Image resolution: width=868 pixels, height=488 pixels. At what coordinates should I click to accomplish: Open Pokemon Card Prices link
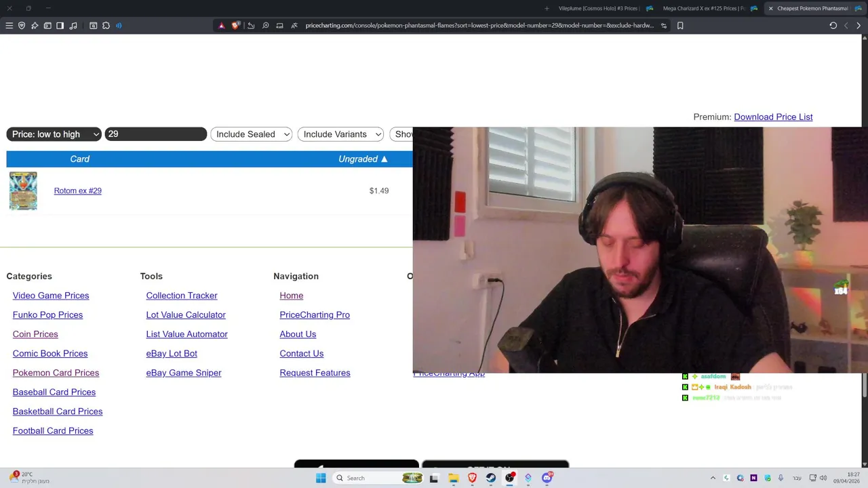[56, 373]
